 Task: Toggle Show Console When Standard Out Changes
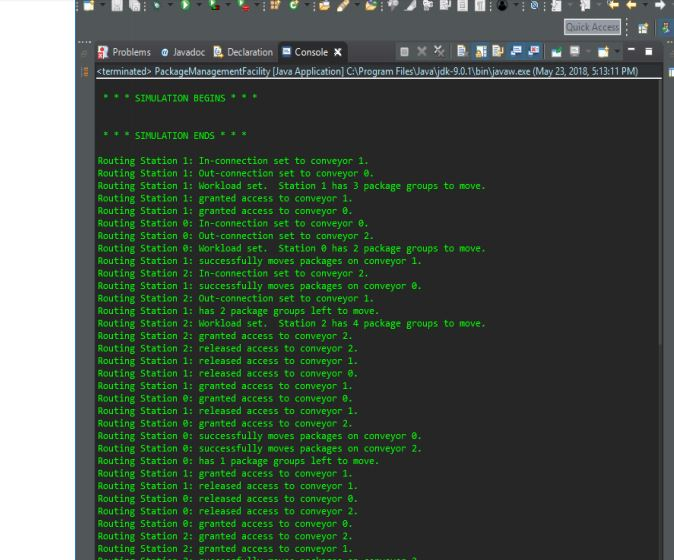pyautogui.click(x=516, y=51)
